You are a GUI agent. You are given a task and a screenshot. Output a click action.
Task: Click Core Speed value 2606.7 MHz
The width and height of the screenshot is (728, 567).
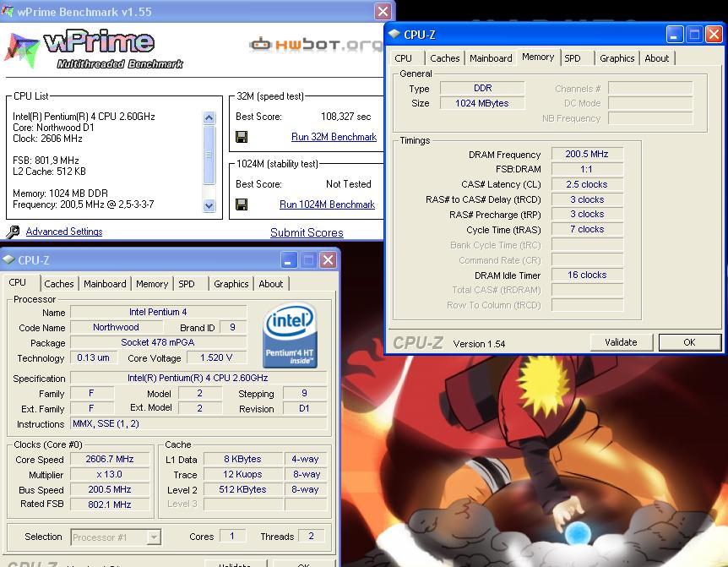pos(110,460)
